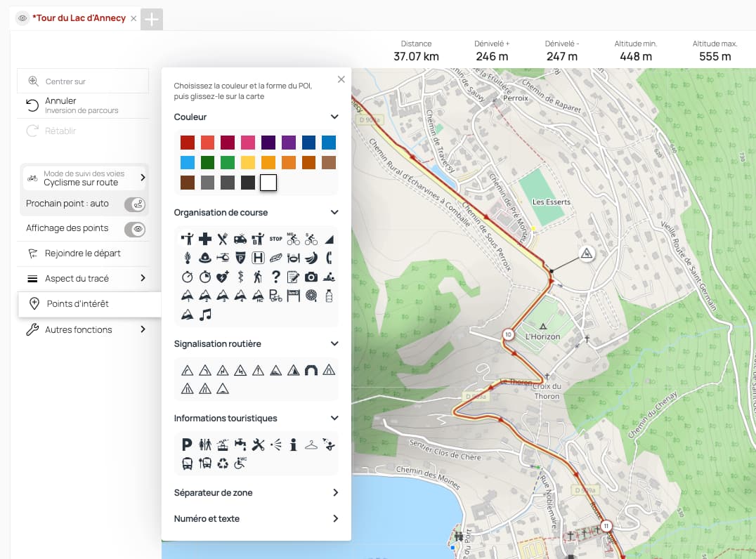Click Rejoindre le départ
756x559 pixels.
coord(84,254)
